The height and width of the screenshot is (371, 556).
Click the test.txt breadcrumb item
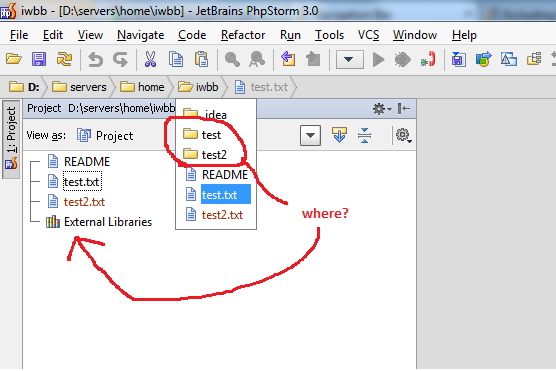(261, 87)
